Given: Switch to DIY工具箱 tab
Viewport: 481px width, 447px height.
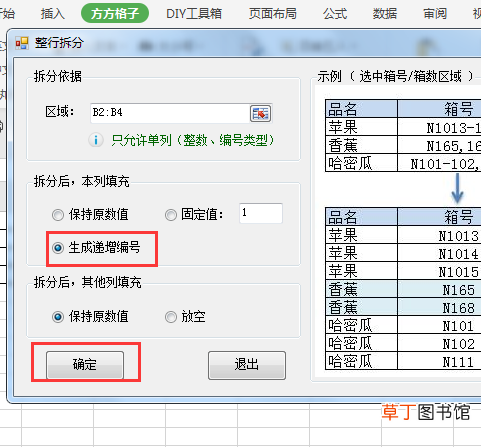Looking at the screenshot, I should point(194,14).
